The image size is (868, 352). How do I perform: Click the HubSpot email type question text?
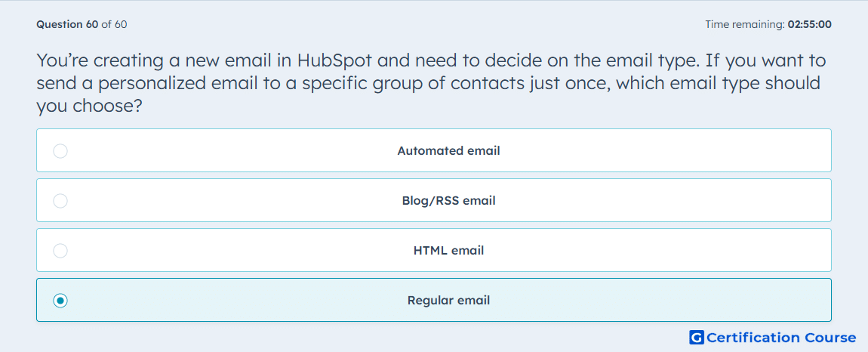coord(428,82)
